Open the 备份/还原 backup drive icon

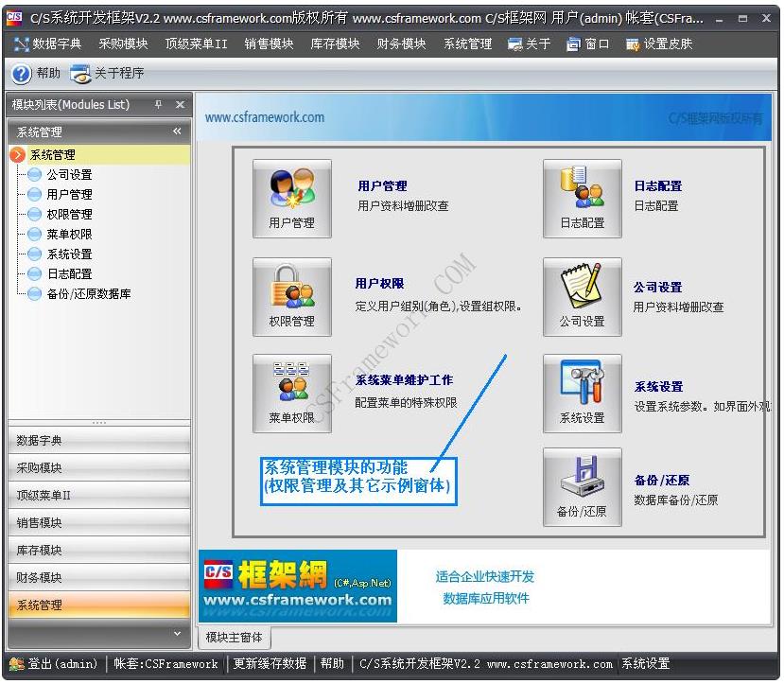[x=581, y=487]
